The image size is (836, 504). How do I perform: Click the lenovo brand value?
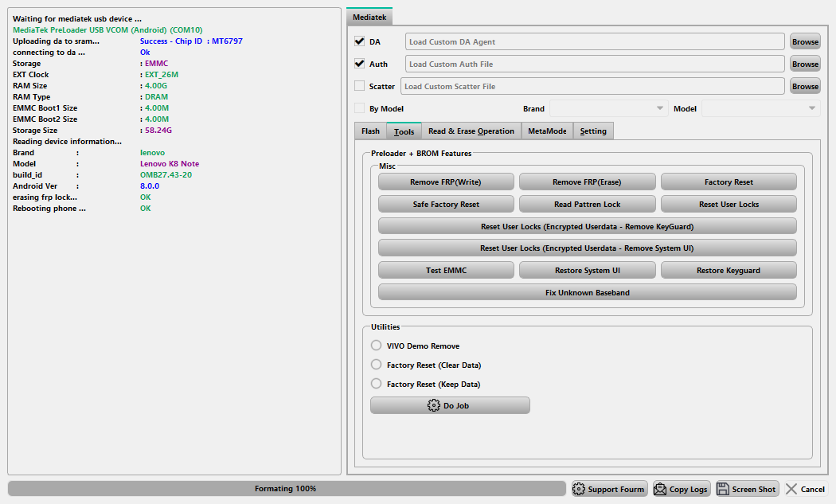click(x=153, y=153)
